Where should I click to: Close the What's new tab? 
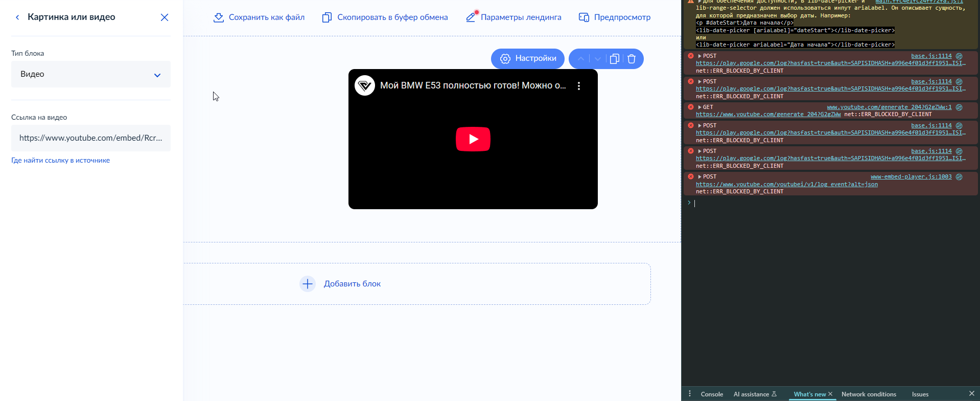[x=830, y=394]
